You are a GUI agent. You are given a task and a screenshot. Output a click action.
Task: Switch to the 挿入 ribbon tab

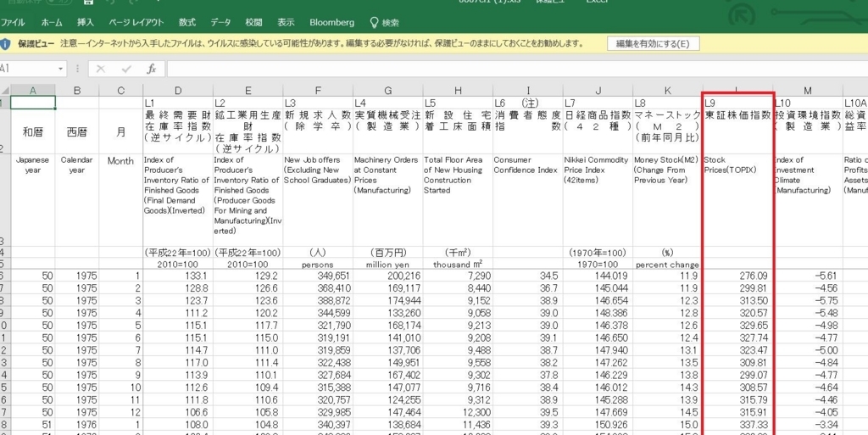86,23
